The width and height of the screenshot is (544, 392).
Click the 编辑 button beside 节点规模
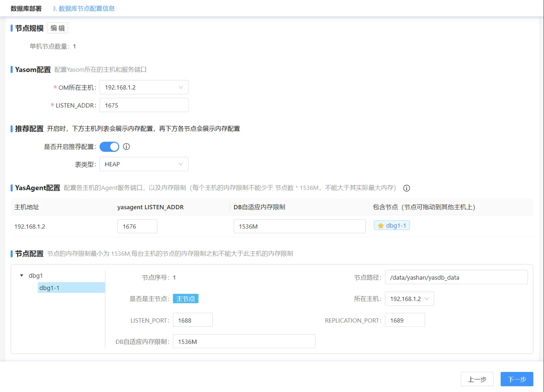[x=57, y=28]
